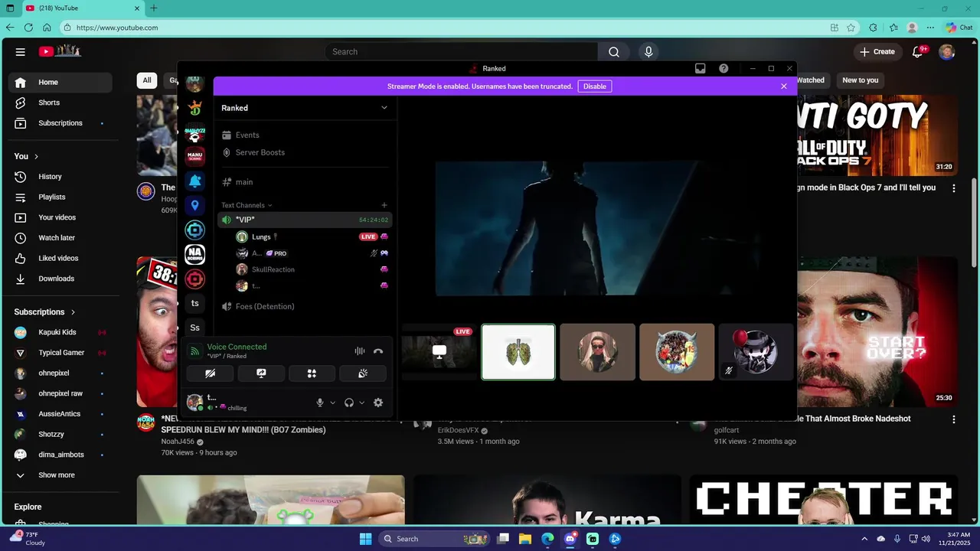Open Shorts in YouTube sidebar
This screenshot has height=551, width=980.
(60, 103)
